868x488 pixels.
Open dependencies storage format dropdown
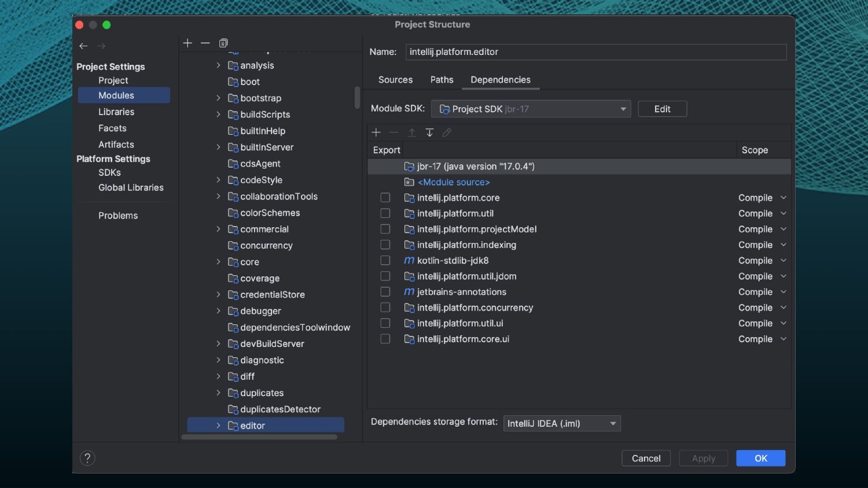[562, 423]
